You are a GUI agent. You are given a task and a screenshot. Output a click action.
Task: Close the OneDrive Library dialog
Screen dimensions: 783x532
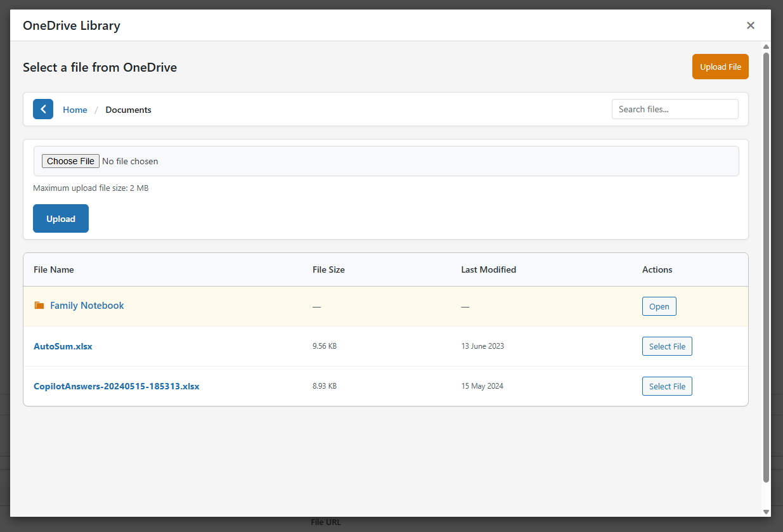tap(751, 25)
